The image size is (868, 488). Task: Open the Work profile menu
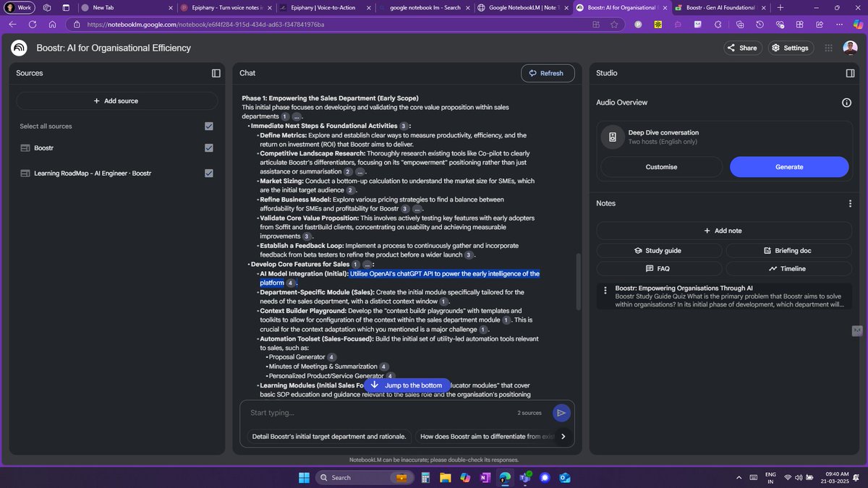pyautogui.click(x=20, y=7)
